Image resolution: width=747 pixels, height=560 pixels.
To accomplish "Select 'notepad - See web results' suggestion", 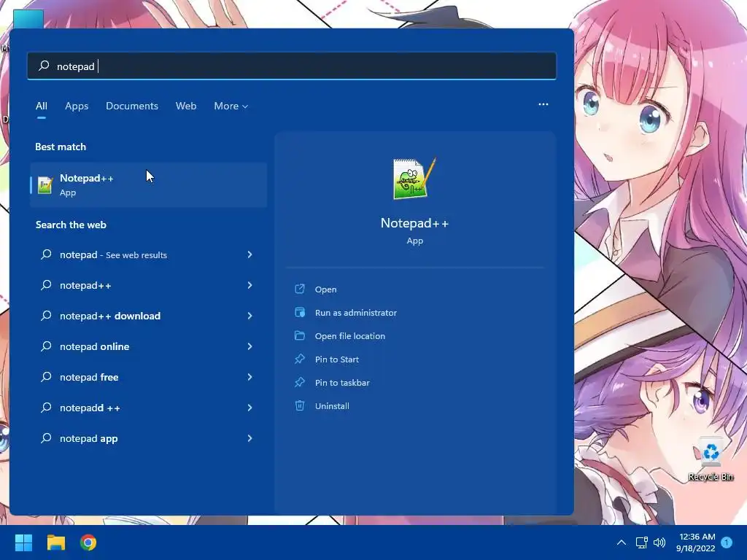I will (x=148, y=254).
